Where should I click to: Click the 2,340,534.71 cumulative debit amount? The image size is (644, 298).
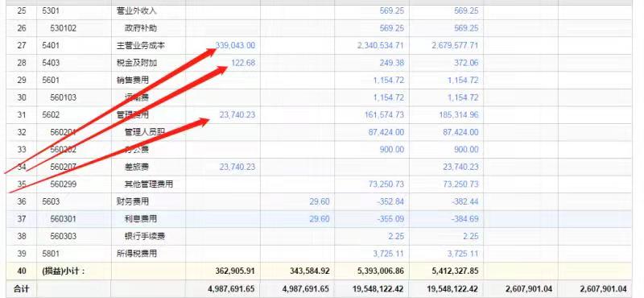[x=381, y=46]
